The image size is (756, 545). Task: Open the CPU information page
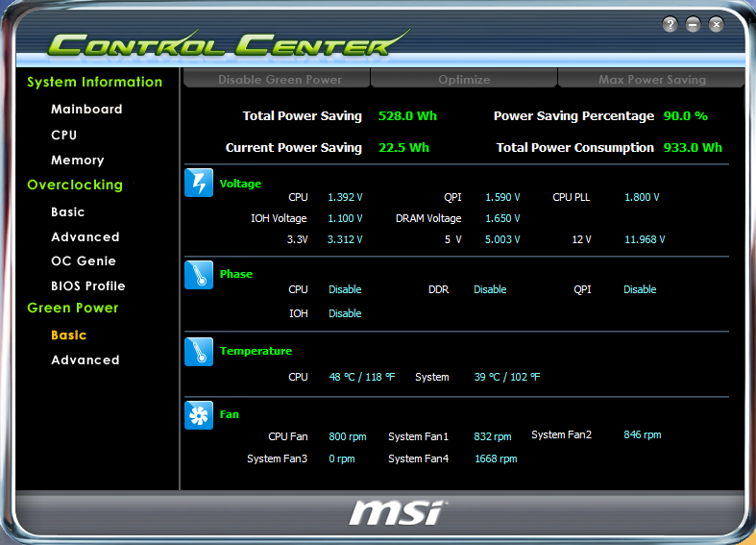coord(64,136)
